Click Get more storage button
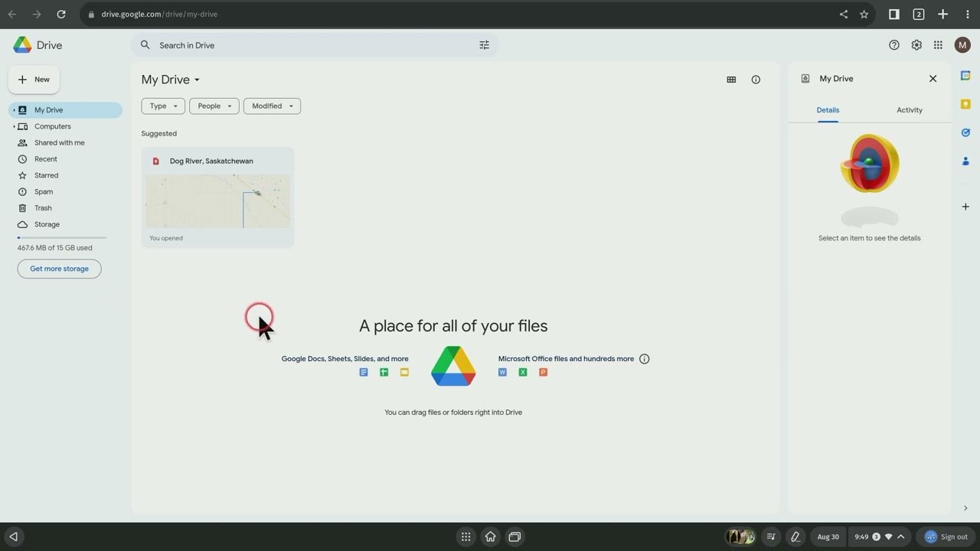The image size is (980, 551). 59,269
